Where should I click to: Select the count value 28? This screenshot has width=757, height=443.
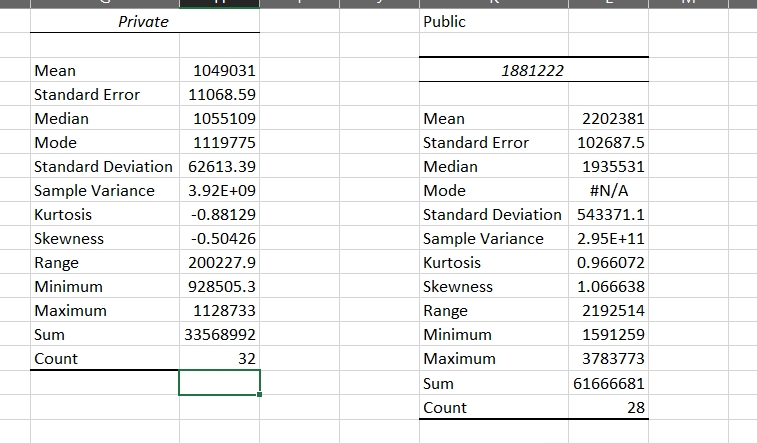pyautogui.click(x=609, y=407)
